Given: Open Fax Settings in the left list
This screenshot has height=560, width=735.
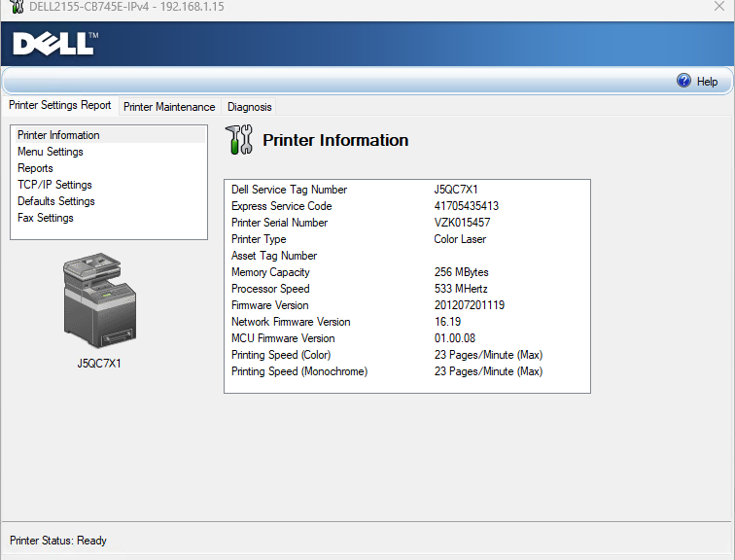Looking at the screenshot, I should [45, 218].
